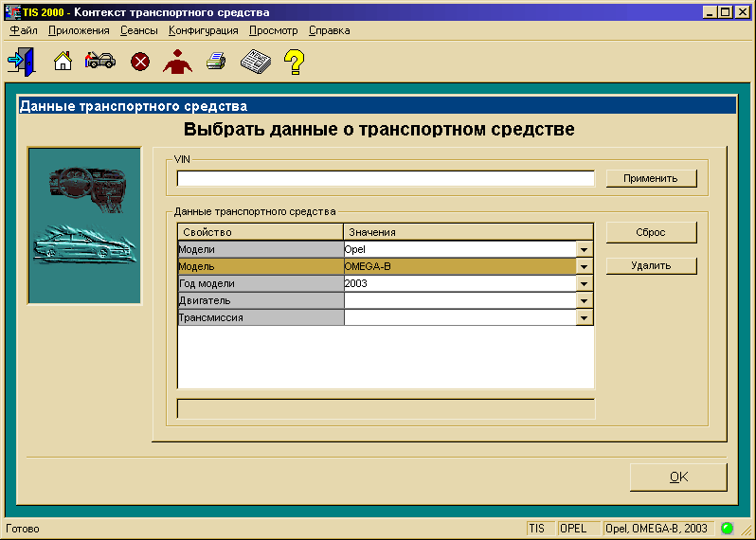Click the vehicle dashboard and car thumbnail
The height and width of the screenshot is (540, 756).
pyautogui.click(x=84, y=225)
